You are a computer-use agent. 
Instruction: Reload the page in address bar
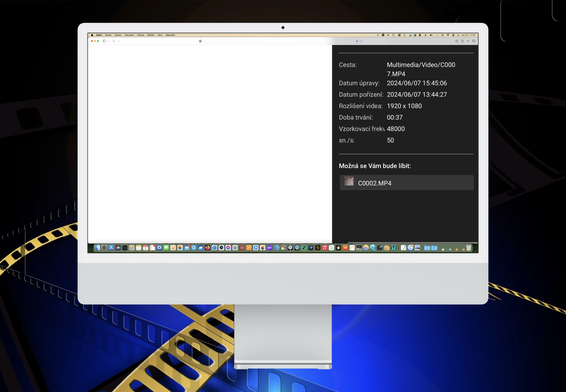coord(361,41)
